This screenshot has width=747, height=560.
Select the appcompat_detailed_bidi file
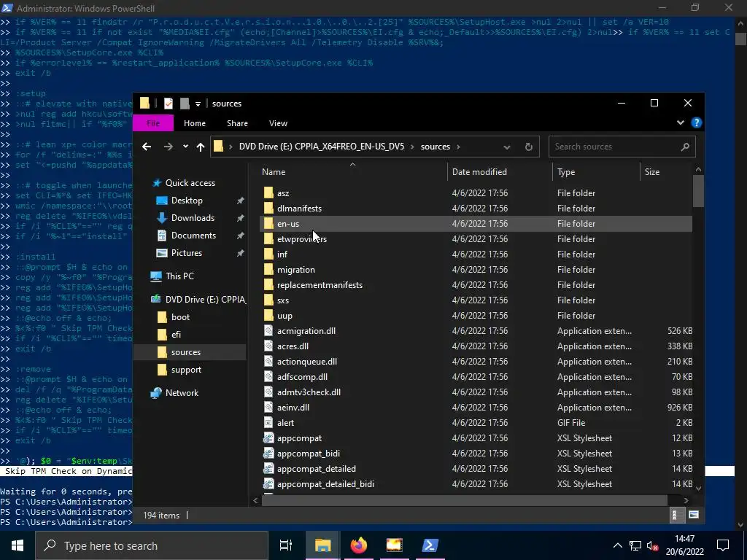pyautogui.click(x=325, y=484)
